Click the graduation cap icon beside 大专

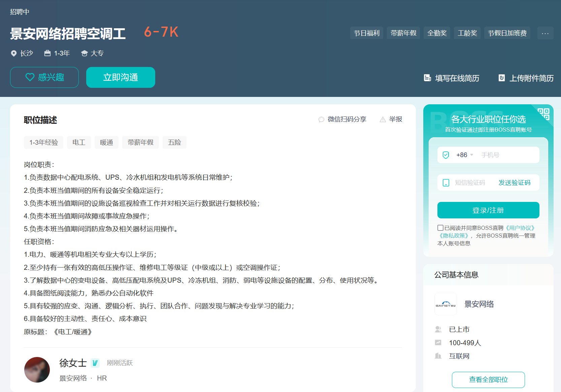click(x=85, y=53)
